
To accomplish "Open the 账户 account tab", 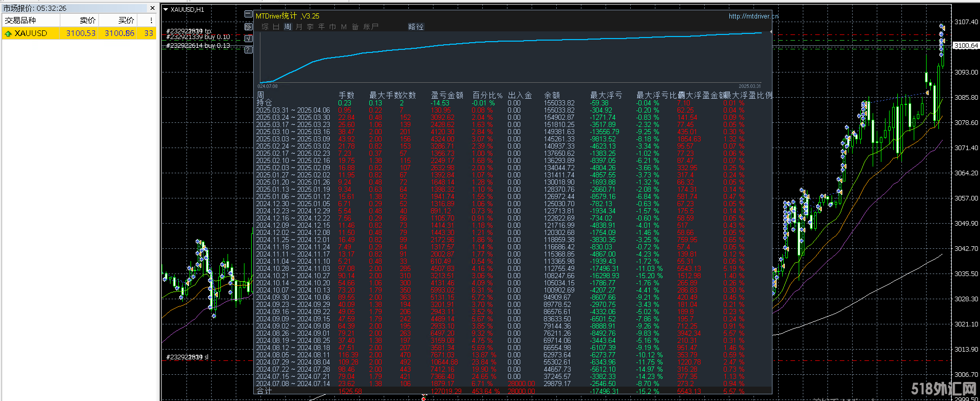I will coord(371,27).
